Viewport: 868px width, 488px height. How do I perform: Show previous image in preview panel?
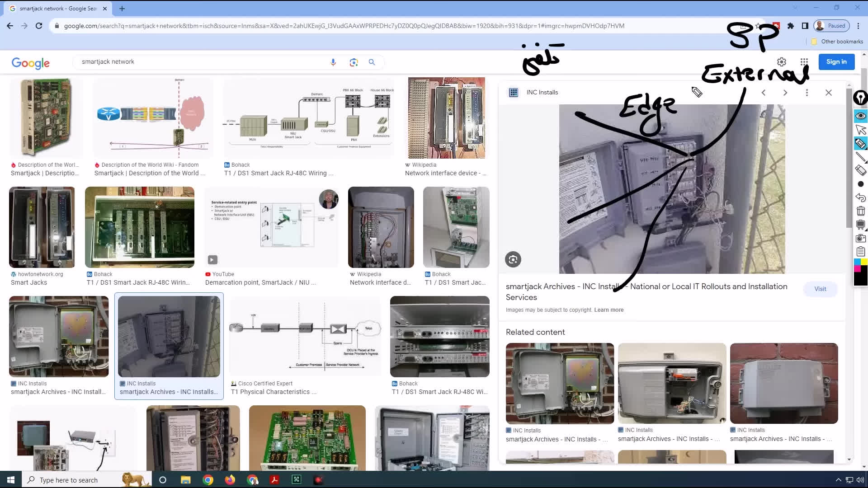[x=764, y=93]
